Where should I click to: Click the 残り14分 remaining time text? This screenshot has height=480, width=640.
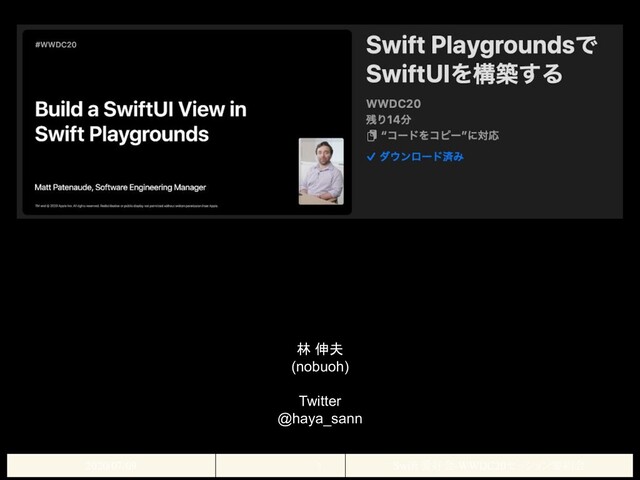click(x=388, y=120)
